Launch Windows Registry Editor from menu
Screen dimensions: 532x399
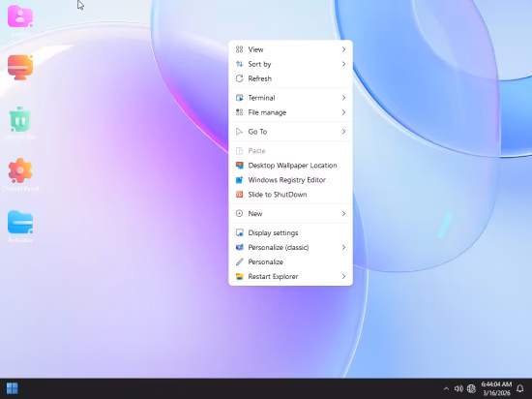[290, 180]
